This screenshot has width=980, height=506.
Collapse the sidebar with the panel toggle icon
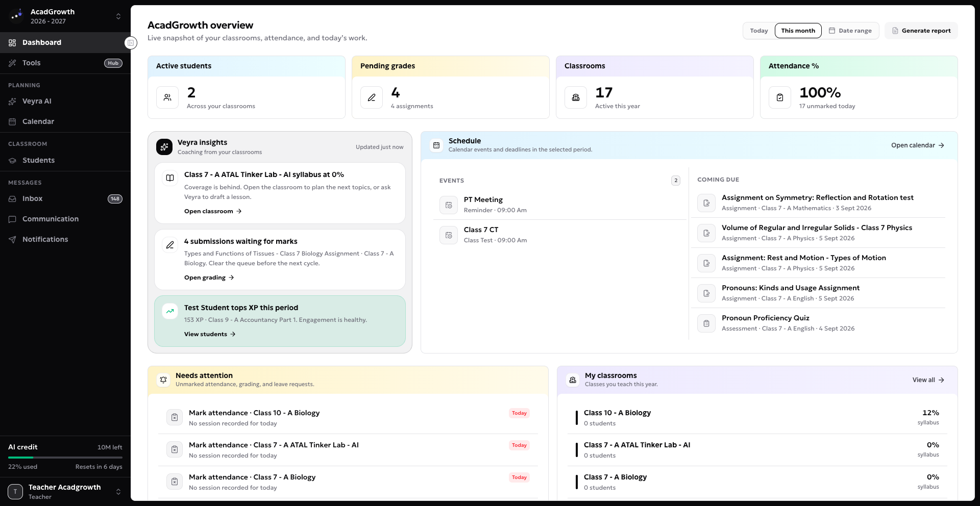131,43
